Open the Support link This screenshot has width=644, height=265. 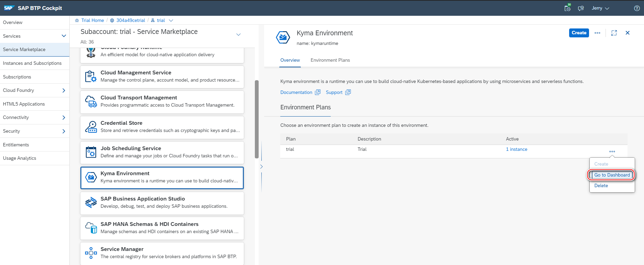click(x=334, y=92)
